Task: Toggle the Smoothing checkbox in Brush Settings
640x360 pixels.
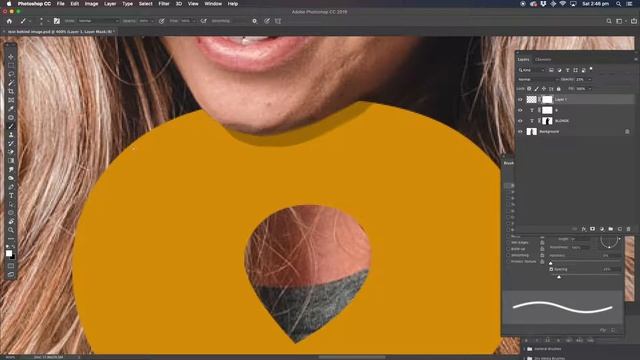Action: (509, 255)
